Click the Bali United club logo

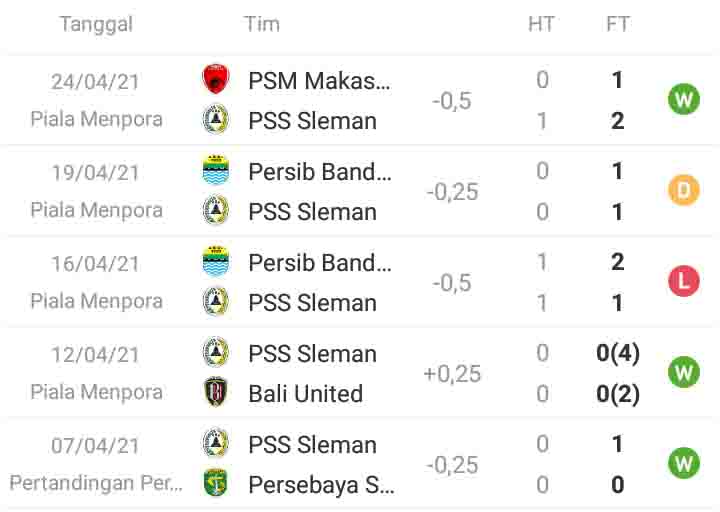click(215, 393)
